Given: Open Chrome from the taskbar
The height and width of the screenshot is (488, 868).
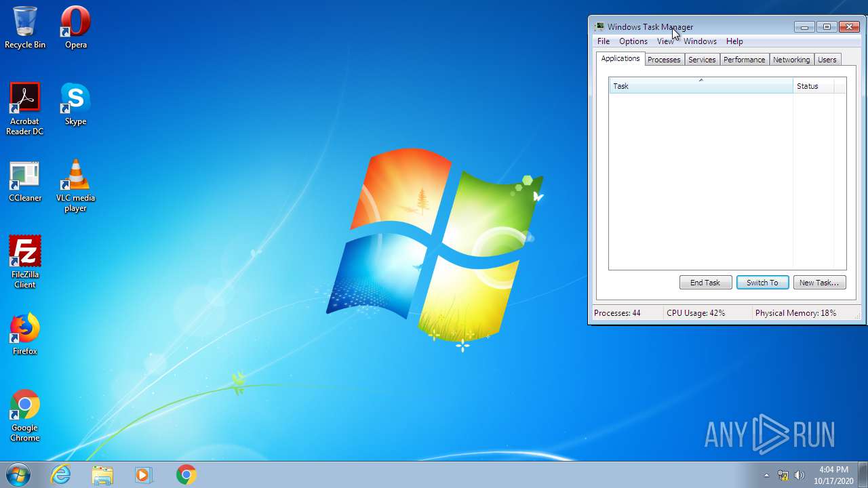Looking at the screenshot, I should (186, 474).
